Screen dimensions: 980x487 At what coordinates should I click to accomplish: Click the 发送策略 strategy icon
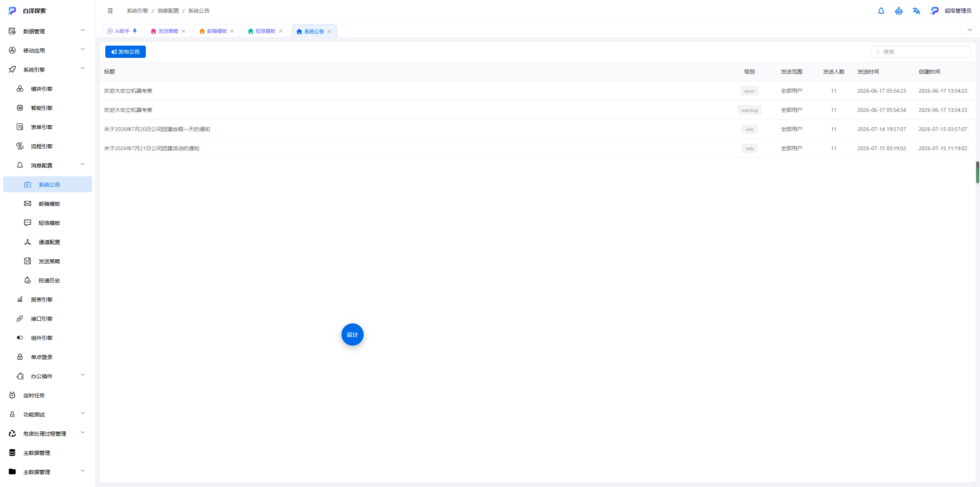tap(28, 261)
